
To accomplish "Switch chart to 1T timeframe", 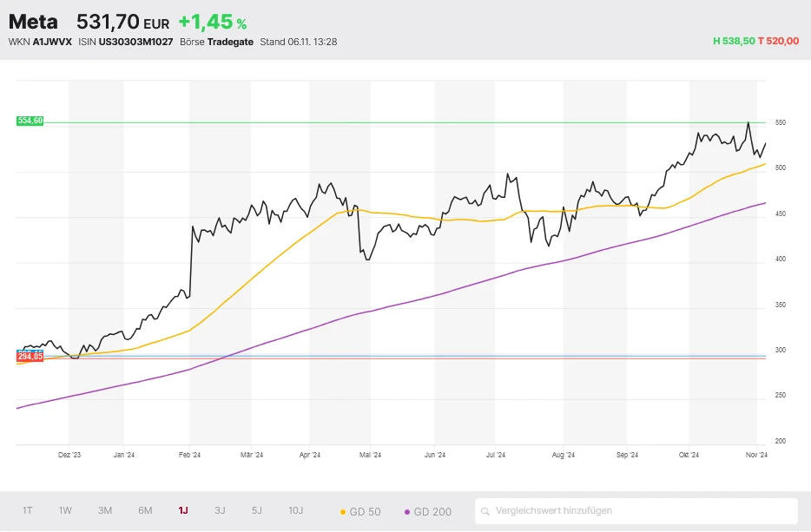I will tap(28, 510).
